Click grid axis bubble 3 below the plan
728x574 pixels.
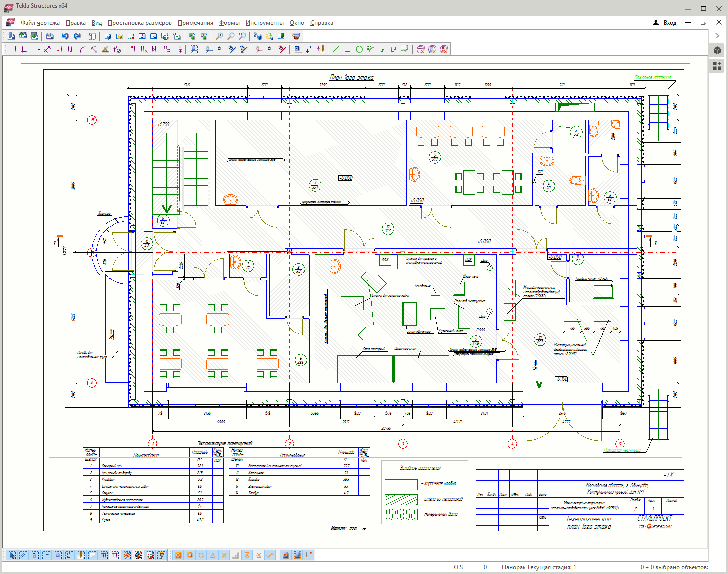point(403,444)
